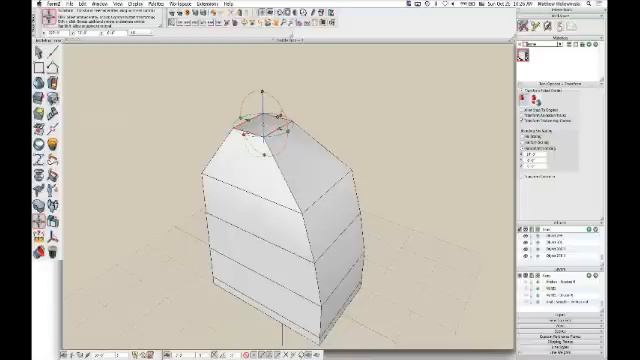The height and width of the screenshot is (360, 640).
Task: Select the arrow Pick tool in toolbox
Action: 39,52
